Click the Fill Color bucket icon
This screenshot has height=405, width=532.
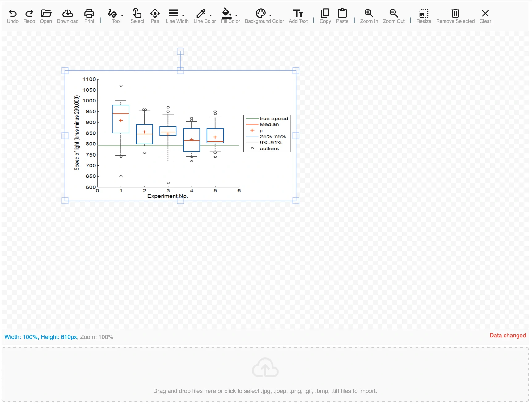click(227, 13)
